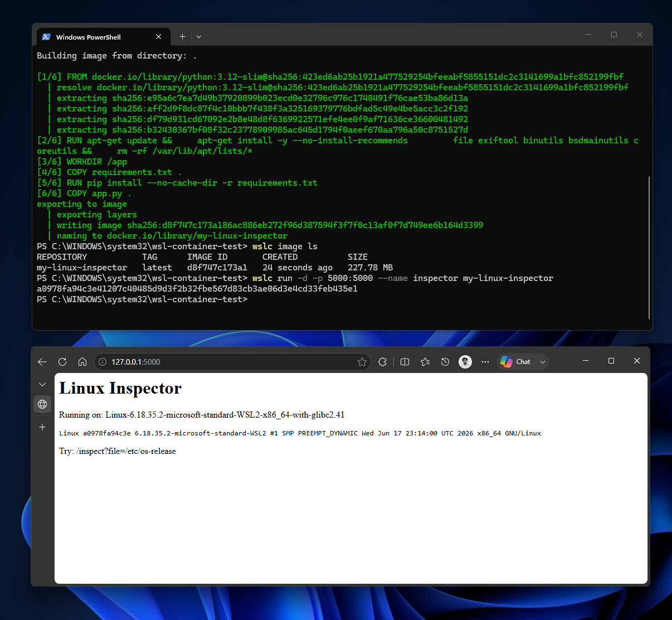The image size is (672, 620).
Task: Click the Linux Inspector heading
Action: 120,388
